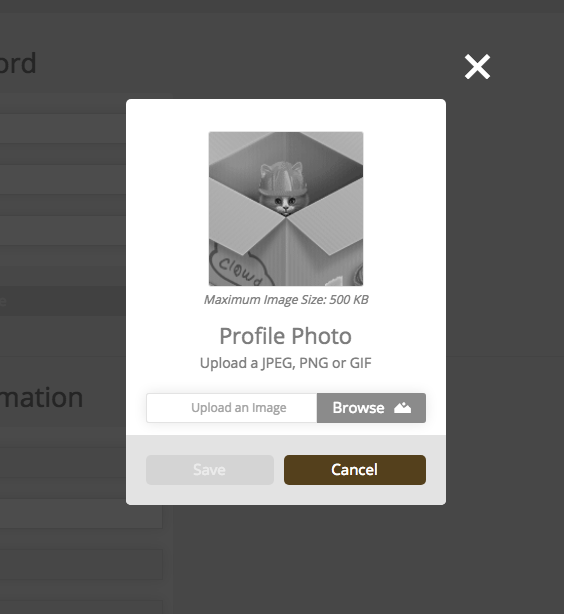Click the Clowd scribble on the box photo

(239, 268)
